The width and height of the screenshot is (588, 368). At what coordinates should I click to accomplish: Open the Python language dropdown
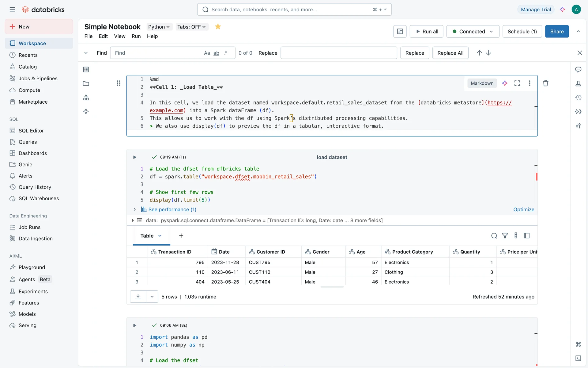coord(159,27)
